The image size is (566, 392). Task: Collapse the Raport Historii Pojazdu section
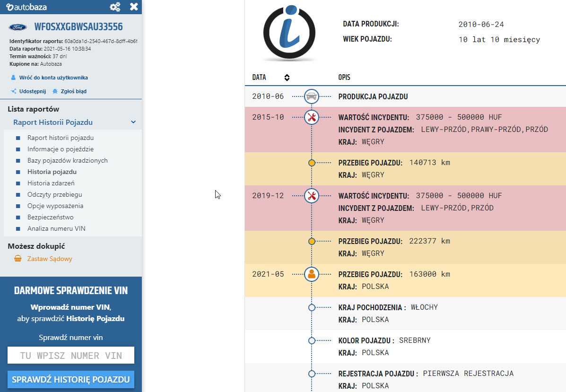click(x=133, y=122)
